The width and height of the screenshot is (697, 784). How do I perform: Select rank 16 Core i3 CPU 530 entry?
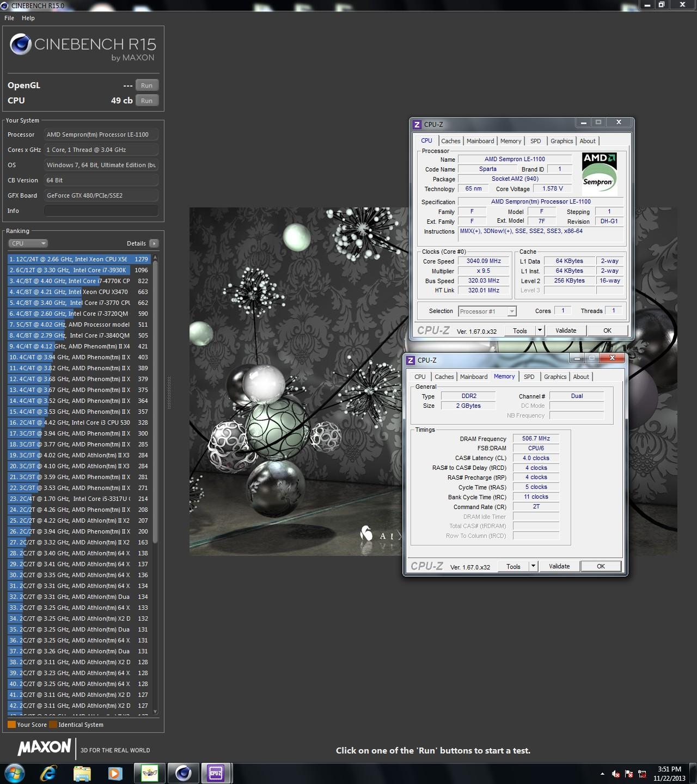[79, 422]
